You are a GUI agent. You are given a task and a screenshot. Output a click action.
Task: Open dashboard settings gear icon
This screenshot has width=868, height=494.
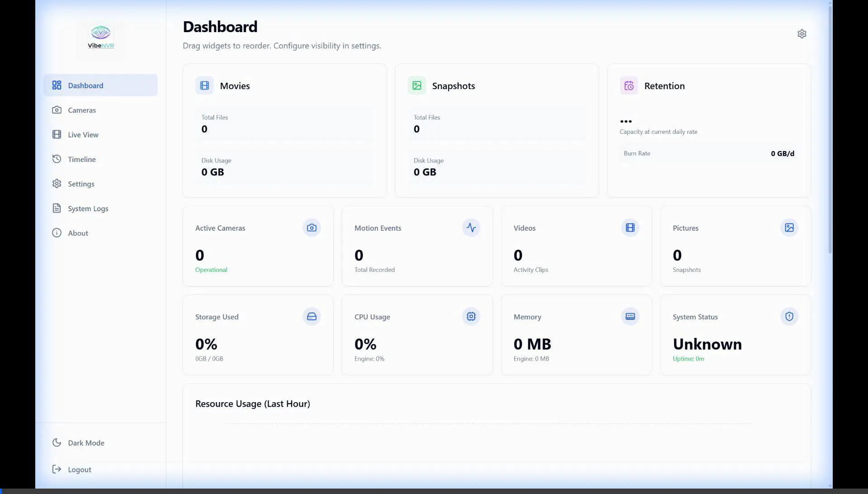point(802,34)
